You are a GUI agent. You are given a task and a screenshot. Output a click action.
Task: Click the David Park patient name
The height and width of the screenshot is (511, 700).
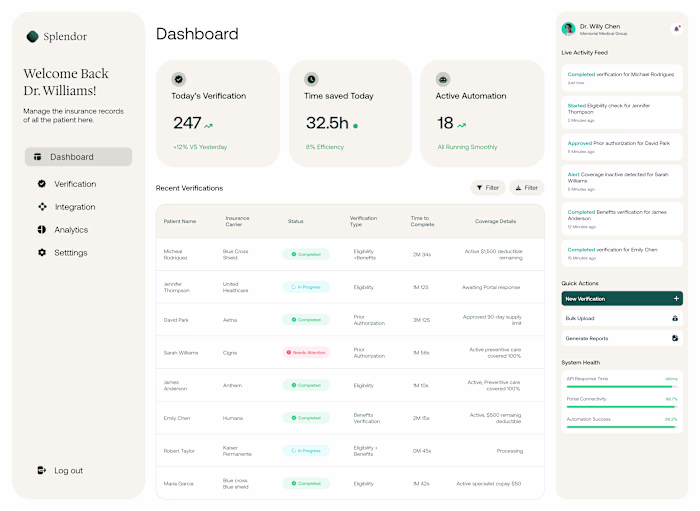176,320
